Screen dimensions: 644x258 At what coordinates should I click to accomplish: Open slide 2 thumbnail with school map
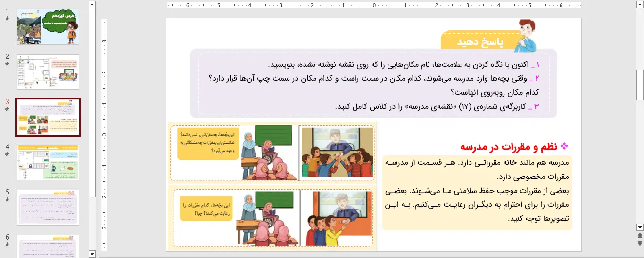point(48,72)
